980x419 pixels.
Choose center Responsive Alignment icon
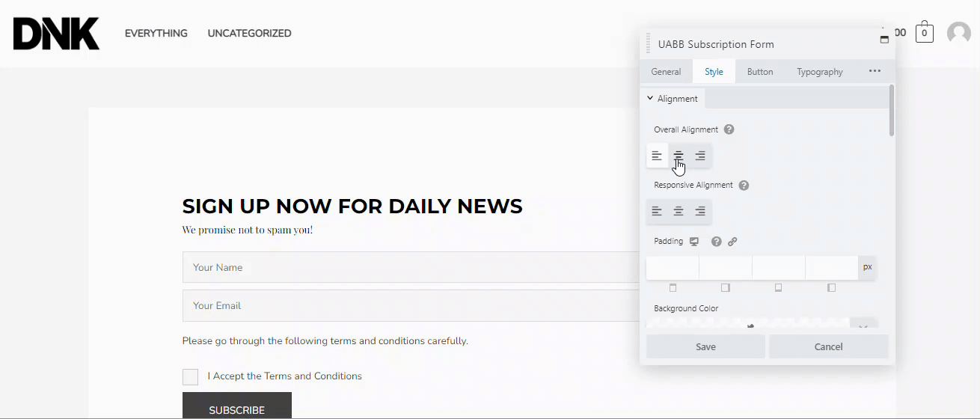[x=679, y=212]
